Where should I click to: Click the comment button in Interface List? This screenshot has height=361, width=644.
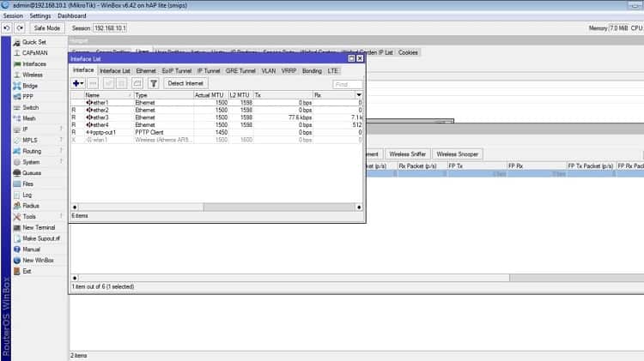(x=137, y=83)
